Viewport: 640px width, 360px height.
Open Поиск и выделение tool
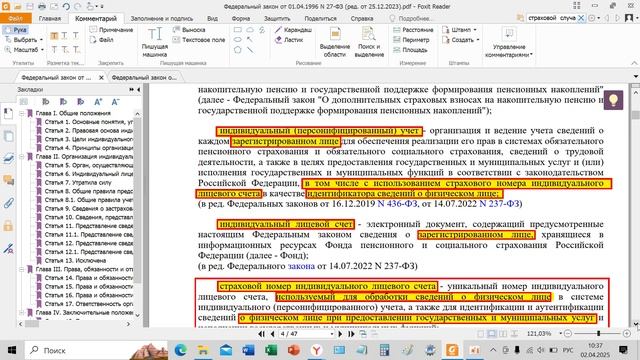369,42
